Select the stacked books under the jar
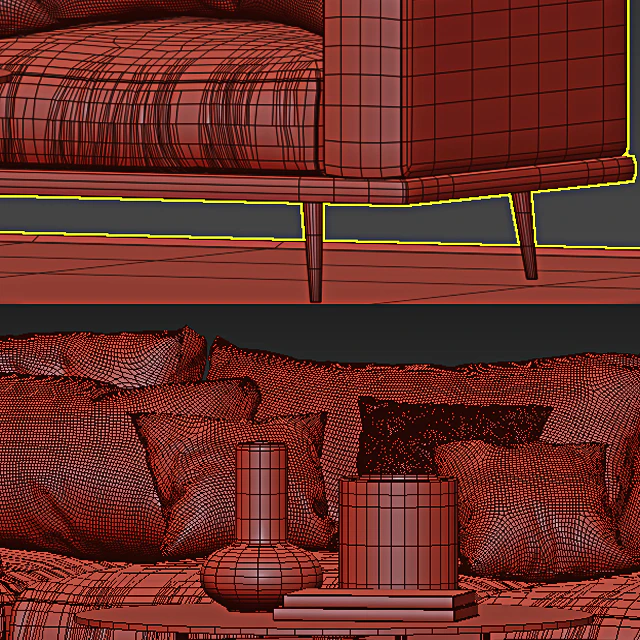The width and height of the screenshot is (640, 640). pyautogui.click(x=376, y=605)
